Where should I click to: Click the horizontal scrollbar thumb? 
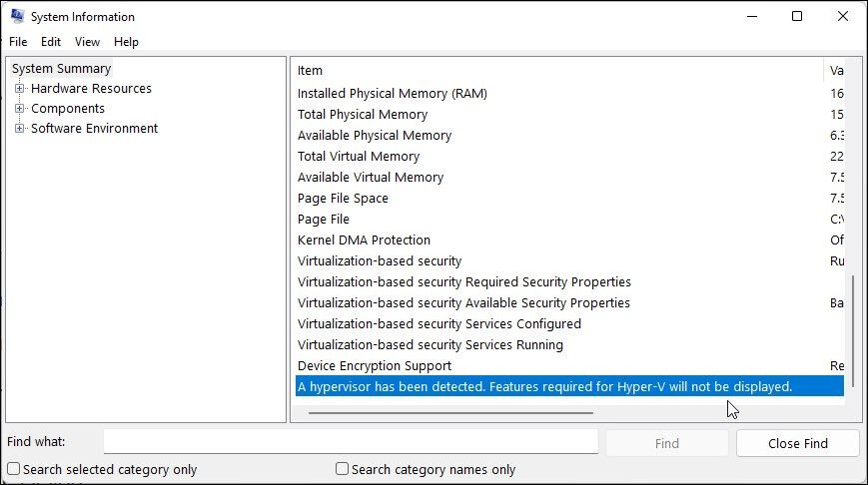[x=449, y=412]
